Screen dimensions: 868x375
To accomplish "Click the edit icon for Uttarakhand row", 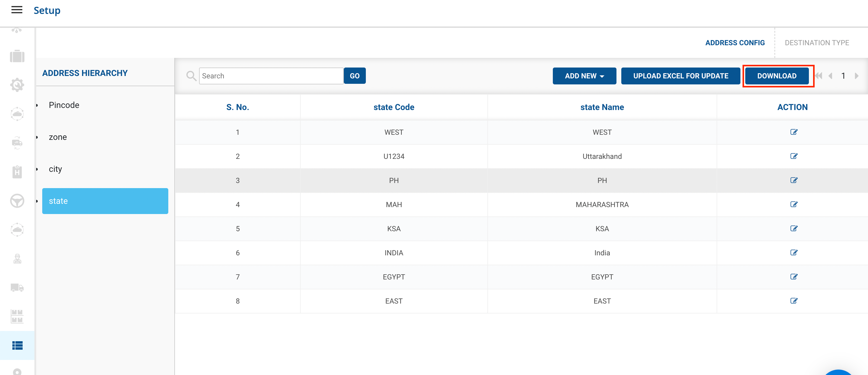I will 794,156.
